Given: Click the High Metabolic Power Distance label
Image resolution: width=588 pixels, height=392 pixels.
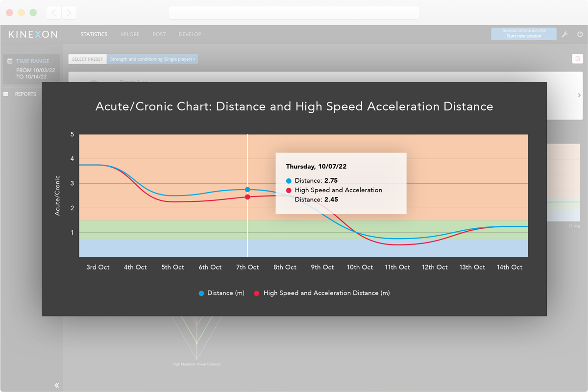Looking at the screenshot, I should (x=196, y=364).
